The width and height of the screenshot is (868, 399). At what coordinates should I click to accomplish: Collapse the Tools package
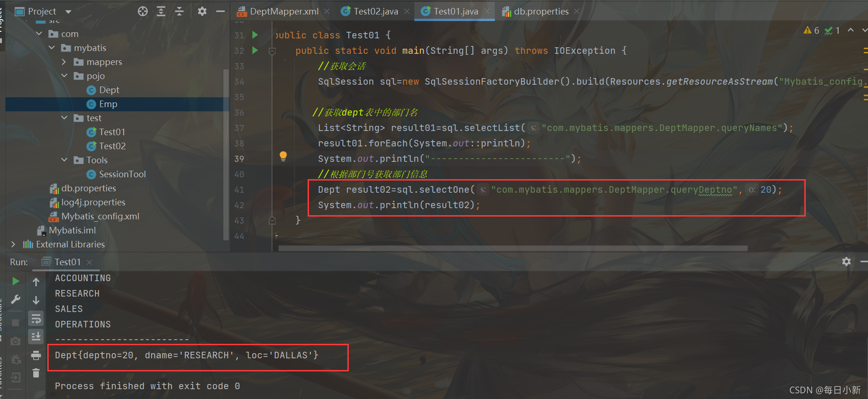(x=64, y=160)
